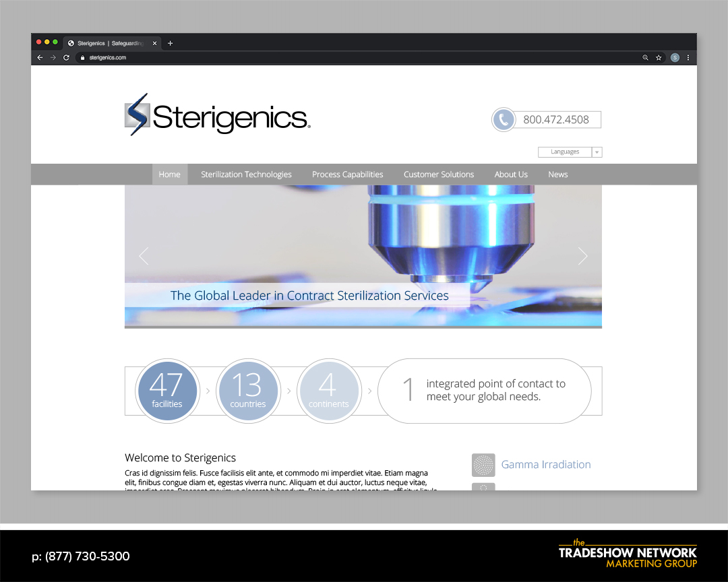728x582 pixels.
Task: Open the About Us menu
Action: click(511, 174)
